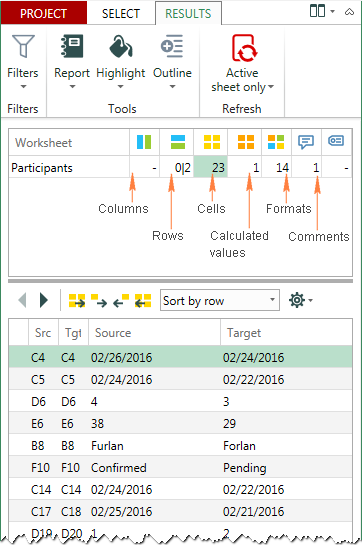This screenshot has height=545, width=362.
Task: Select the C4 row with 02/26/2016
Action: point(180,357)
